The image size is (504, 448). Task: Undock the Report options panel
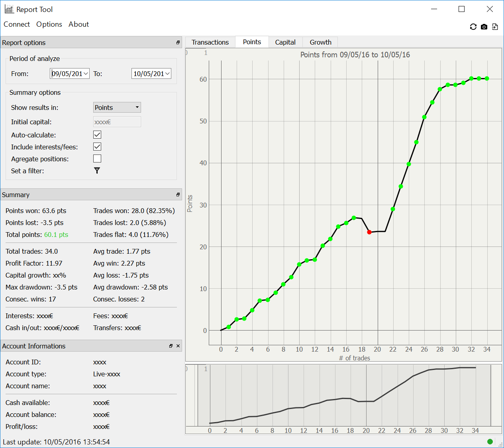pyautogui.click(x=178, y=43)
